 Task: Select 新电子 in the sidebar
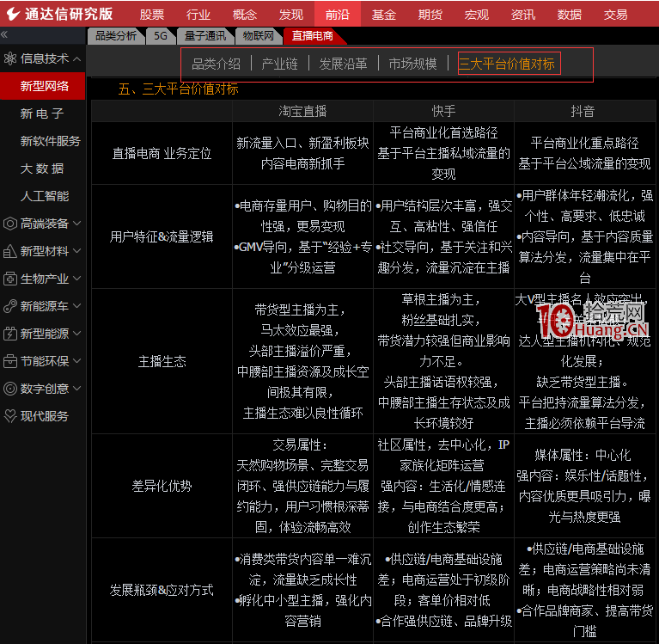(42, 113)
